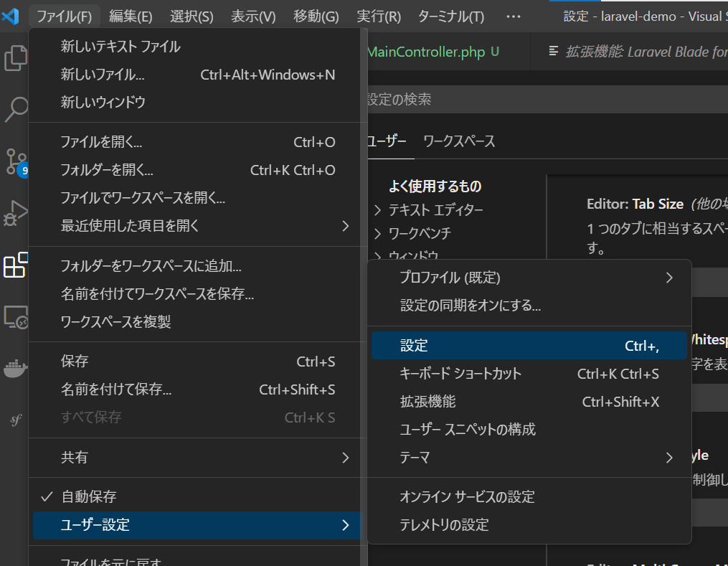The image size is (728, 566).
Task: Expand プロファイル (既定) submenu
Action: pyautogui.click(x=529, y=278)
